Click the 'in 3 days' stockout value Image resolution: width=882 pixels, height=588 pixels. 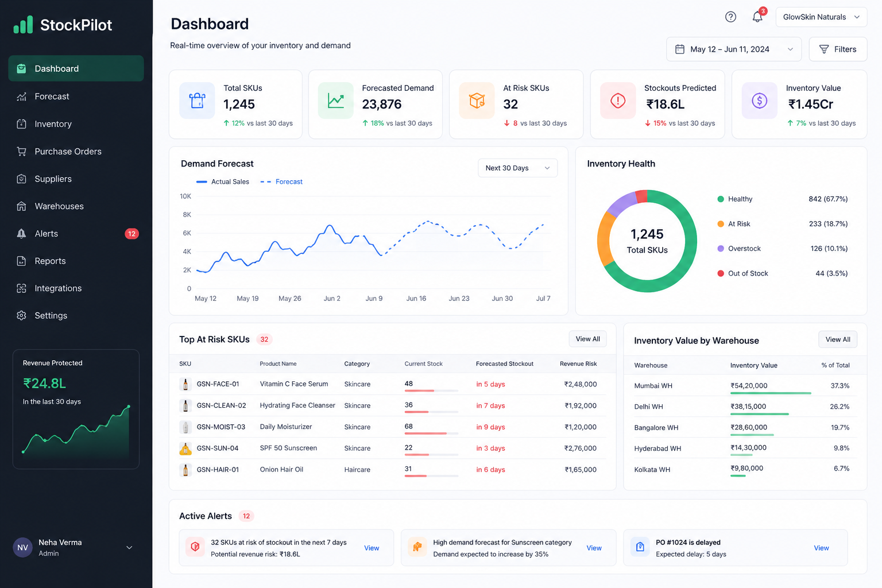490,448
